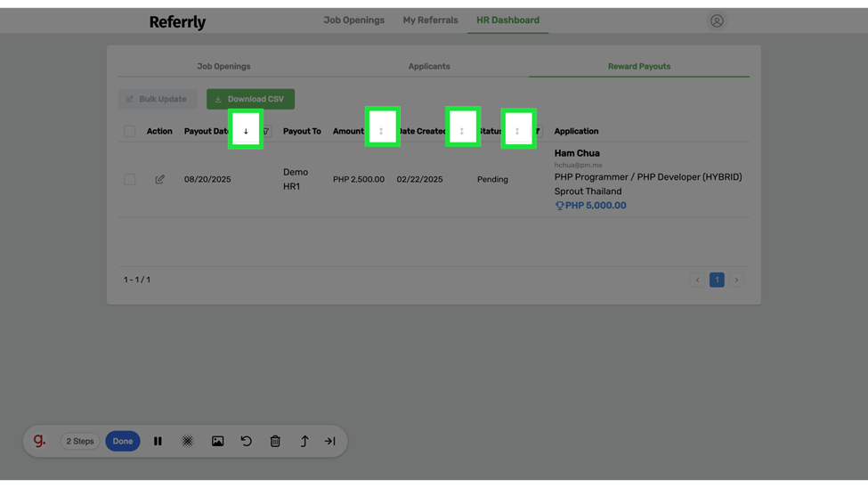This screenshot has width=868, height=488.
Task: Sort by Payout Date column arrow
Action: pyautogui.click(x=246, y=131)
